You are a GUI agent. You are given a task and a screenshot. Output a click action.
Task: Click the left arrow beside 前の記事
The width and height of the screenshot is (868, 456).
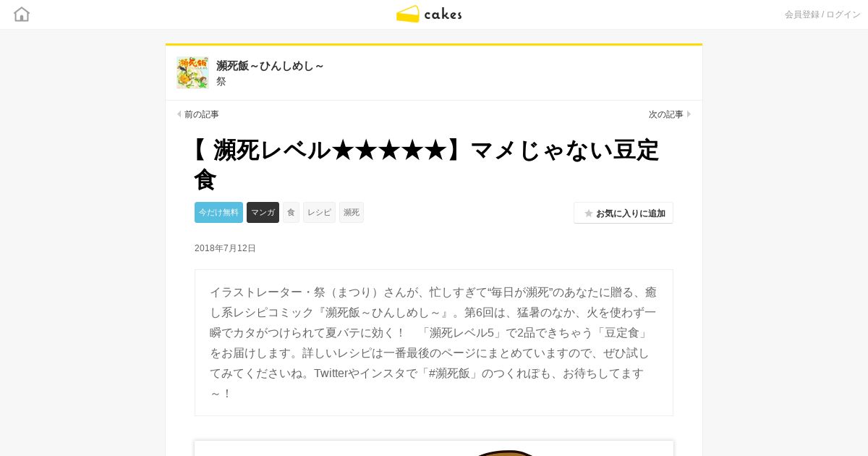pos(179,114)
